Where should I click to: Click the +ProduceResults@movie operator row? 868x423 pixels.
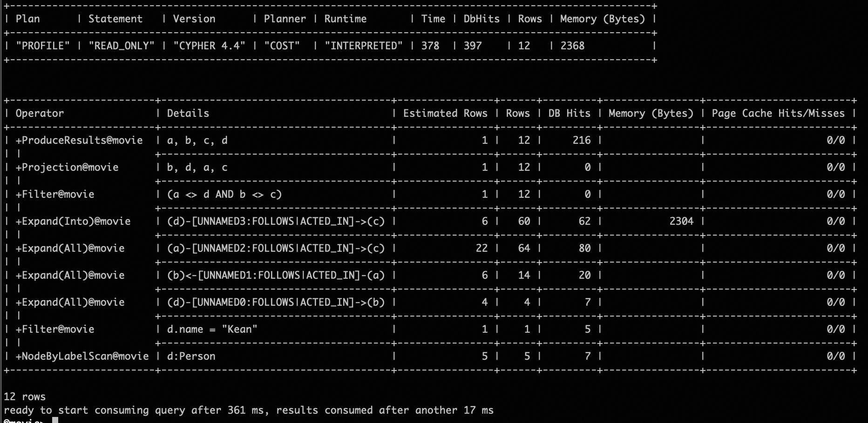click(79, 140)
